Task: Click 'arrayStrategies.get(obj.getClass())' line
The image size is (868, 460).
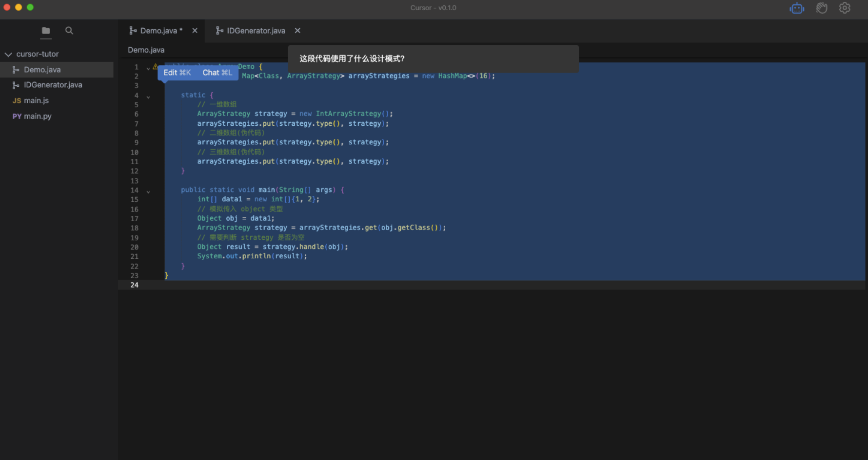Action: [321, 228]
